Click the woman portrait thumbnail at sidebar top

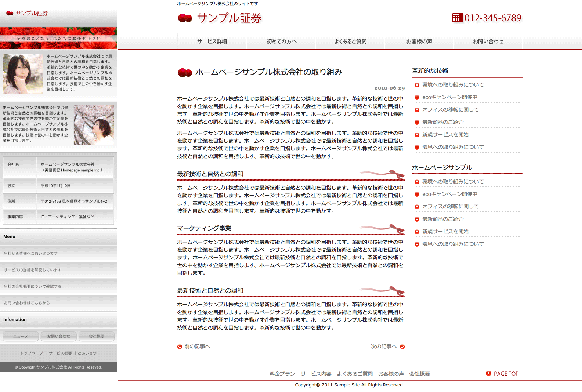(22, 74)
